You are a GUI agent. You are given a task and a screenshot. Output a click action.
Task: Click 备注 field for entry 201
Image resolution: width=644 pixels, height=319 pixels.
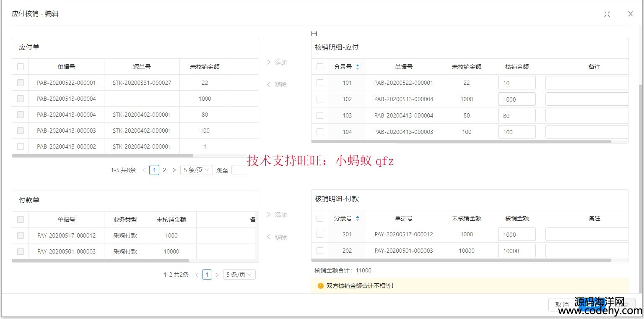(587, 234)
